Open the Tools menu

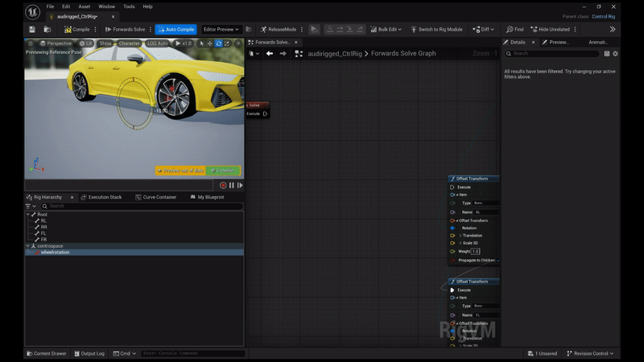pos(129,6)
